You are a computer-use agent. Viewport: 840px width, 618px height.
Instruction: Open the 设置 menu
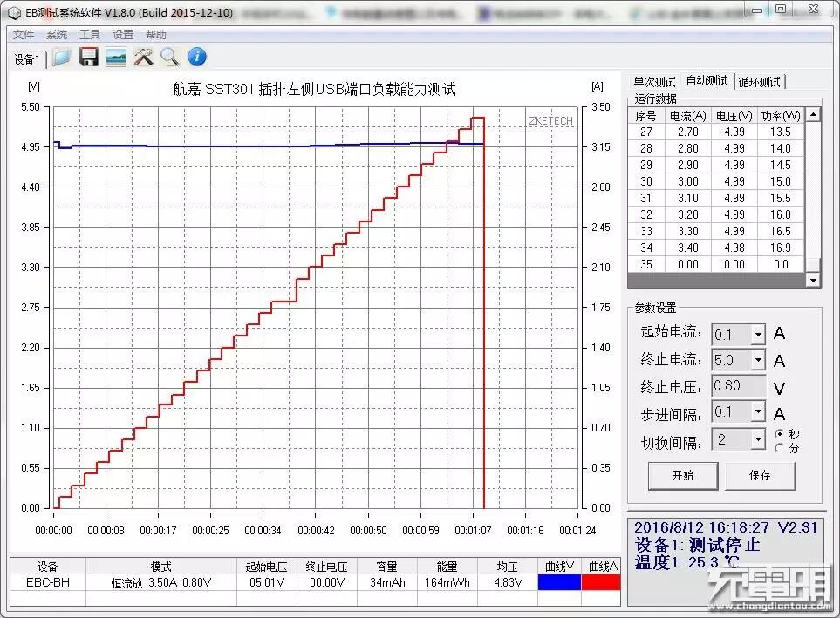123,35
